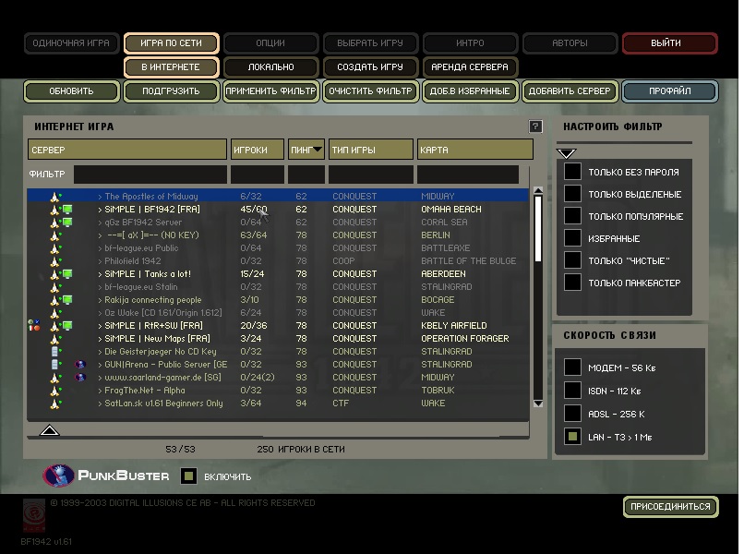Click green monitor icon on qGz BF1942 Server row
Viewport: 756px width, 554px height.
67,223
